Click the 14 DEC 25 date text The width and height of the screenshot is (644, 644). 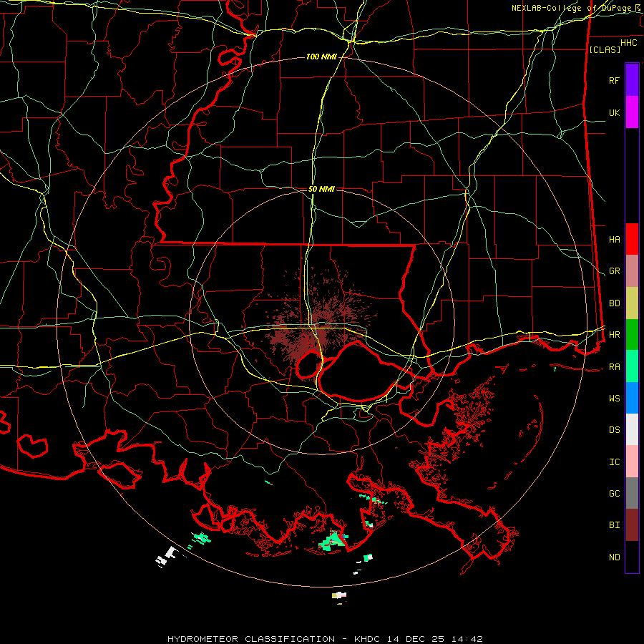pyautogui.click(x=416, y=639)
